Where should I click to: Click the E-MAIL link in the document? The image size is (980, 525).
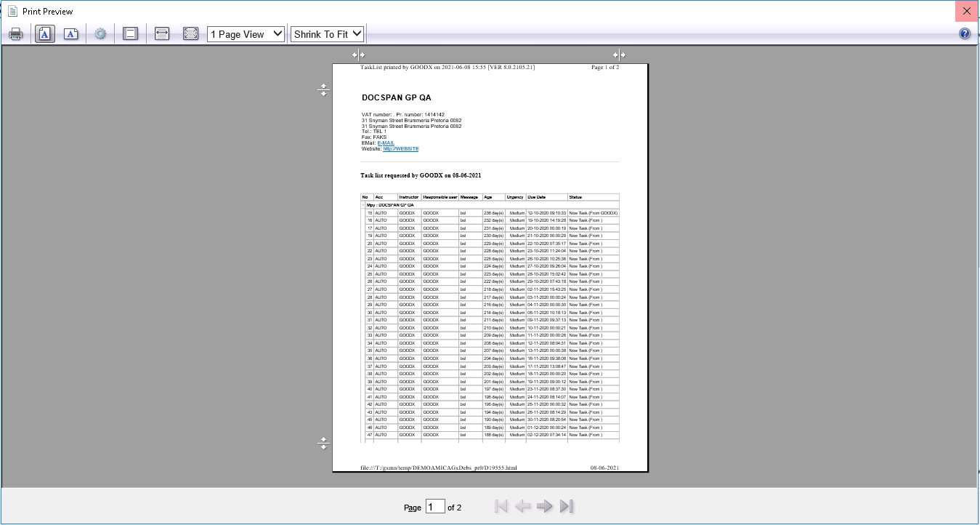386,143
